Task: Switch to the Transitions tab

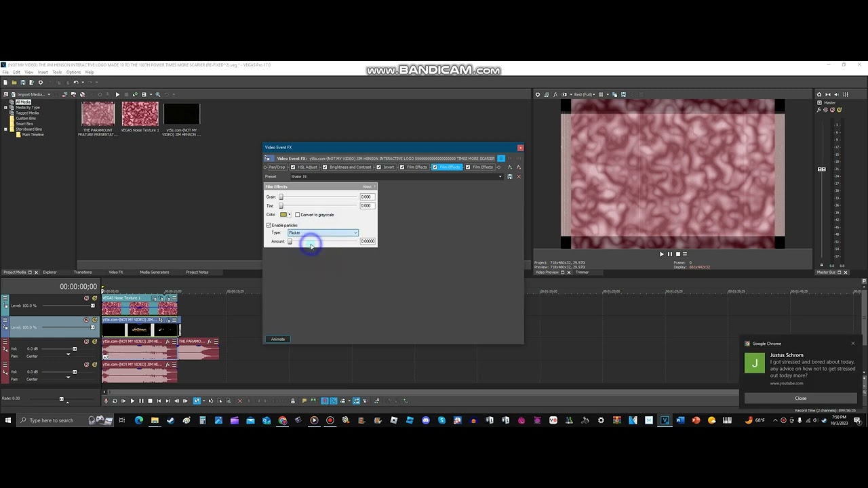Action: 83,272
